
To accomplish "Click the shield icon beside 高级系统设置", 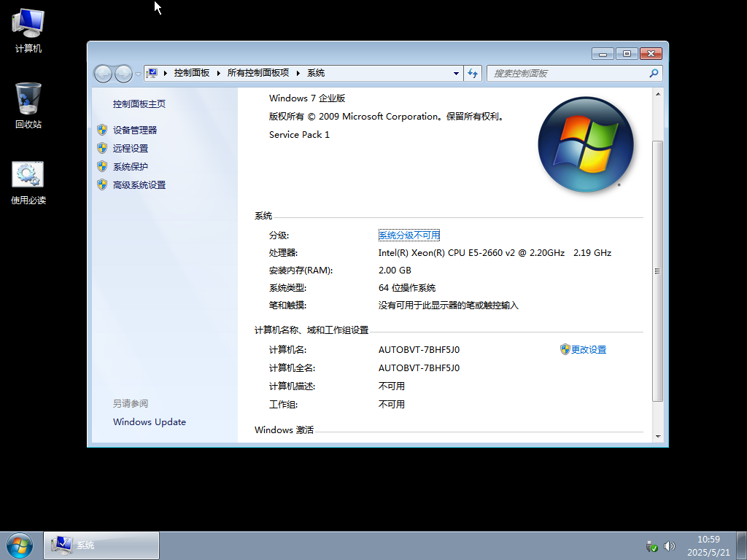I will pyautogui.click(x=102, y=184).
